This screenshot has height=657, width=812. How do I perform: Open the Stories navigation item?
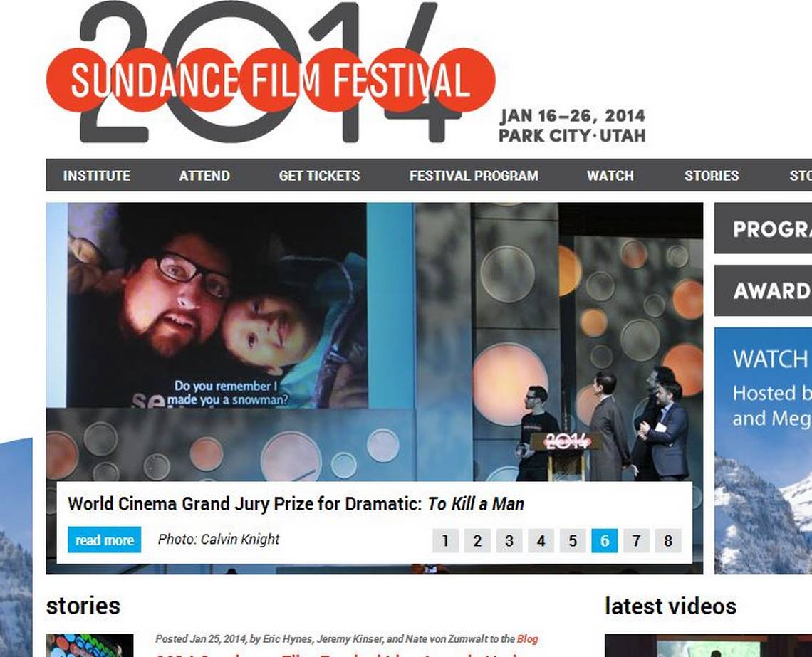(712, 176)
